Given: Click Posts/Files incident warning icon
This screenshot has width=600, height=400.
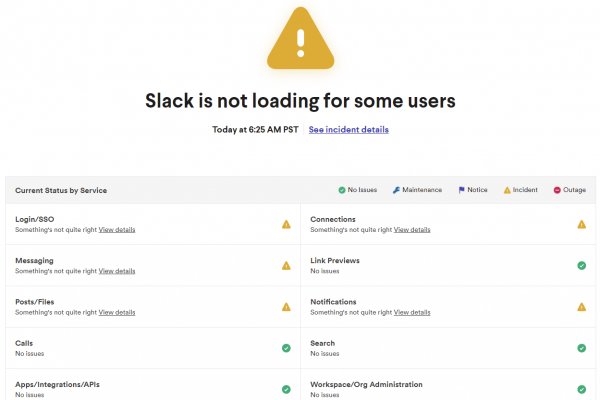Looking at the screenshot, I should click(x=286, y=307).
